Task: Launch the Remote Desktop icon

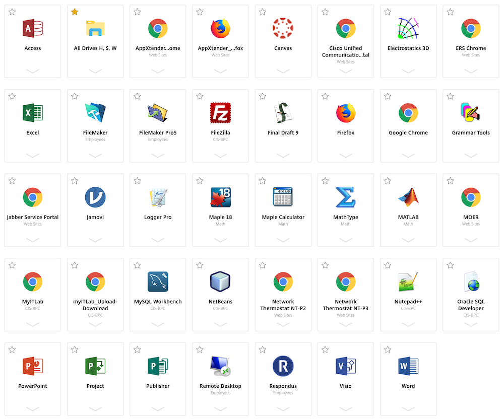Action: (x=220, y=366)
